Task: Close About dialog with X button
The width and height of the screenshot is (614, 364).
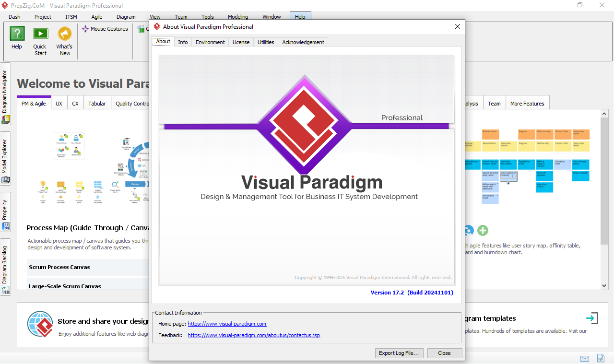Action: [458, 27]
